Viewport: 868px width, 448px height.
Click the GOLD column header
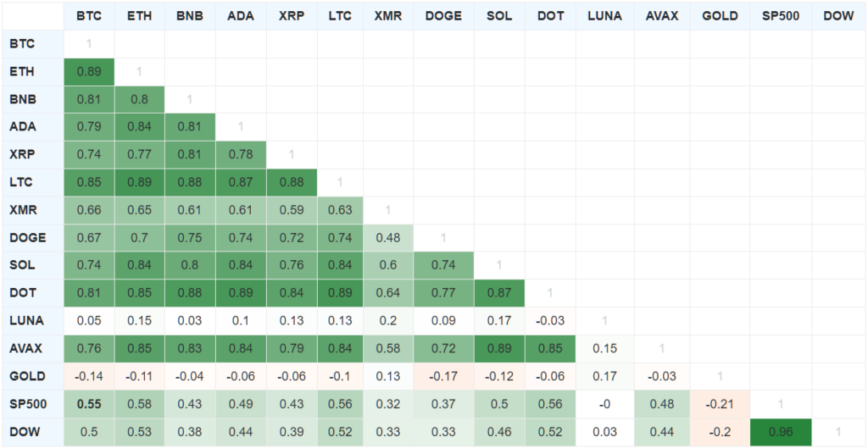click(721, 16)
